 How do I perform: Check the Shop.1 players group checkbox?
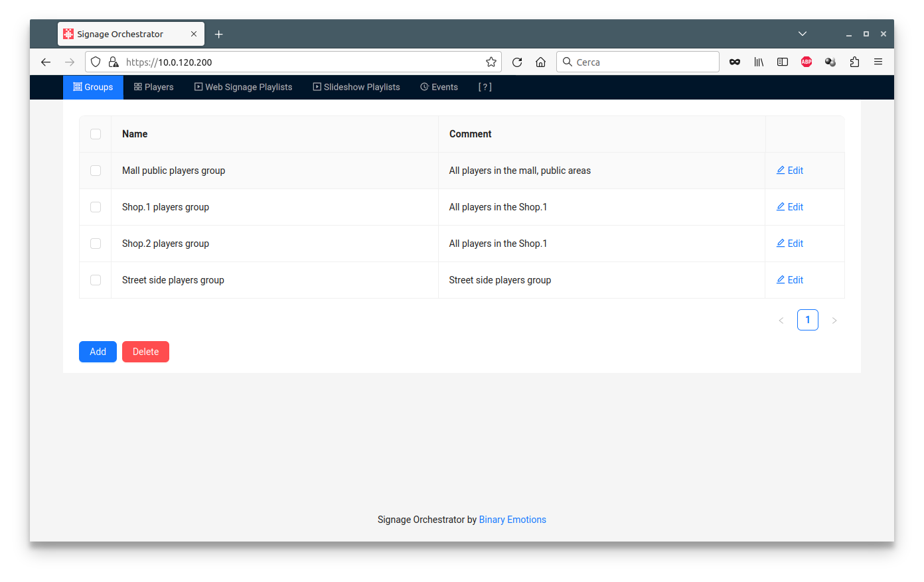pyautogui.click(x=96, y=207)
